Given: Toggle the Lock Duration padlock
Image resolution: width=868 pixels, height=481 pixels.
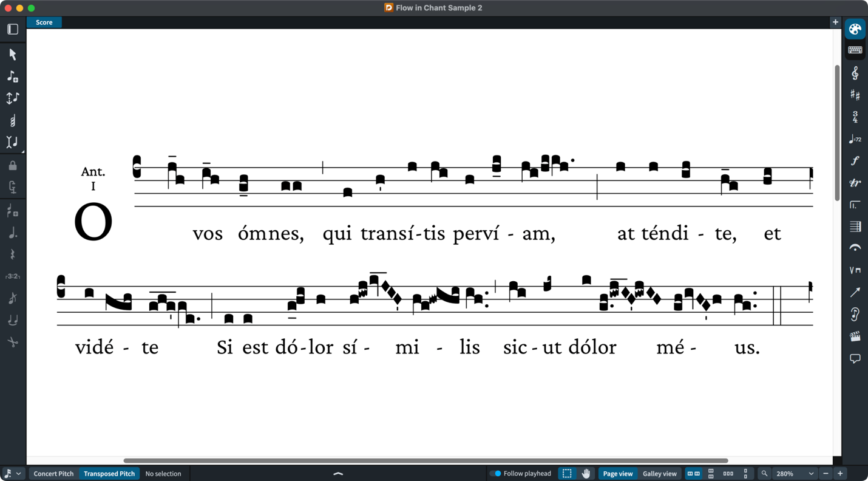Looking at the screenshot, I should pyautogui.click(x=13, y=165).
